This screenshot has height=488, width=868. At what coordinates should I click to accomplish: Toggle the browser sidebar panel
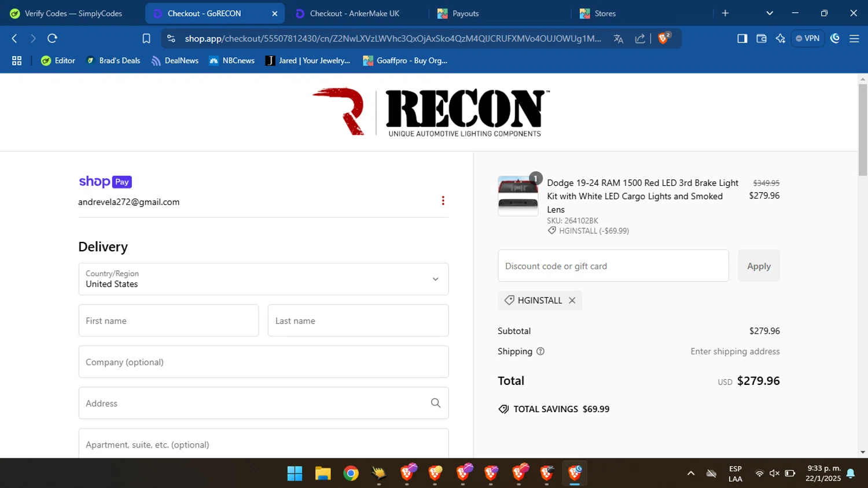pyautogui.click(x=742, y=38)
